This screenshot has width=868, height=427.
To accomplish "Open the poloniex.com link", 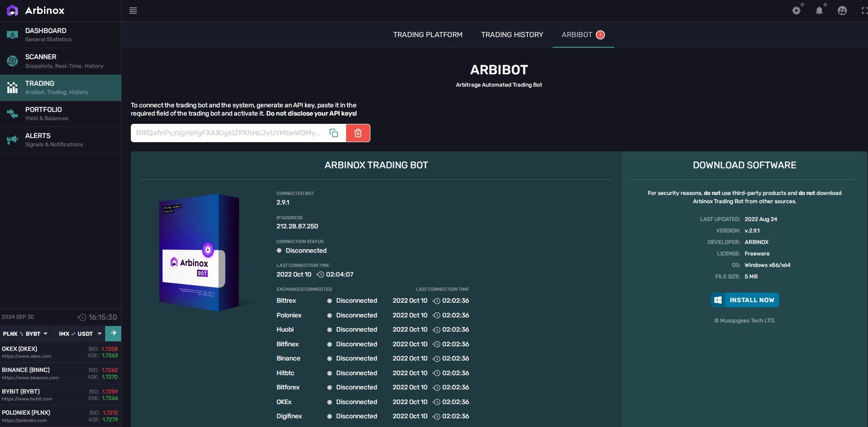I will click(x=24, y=421).
